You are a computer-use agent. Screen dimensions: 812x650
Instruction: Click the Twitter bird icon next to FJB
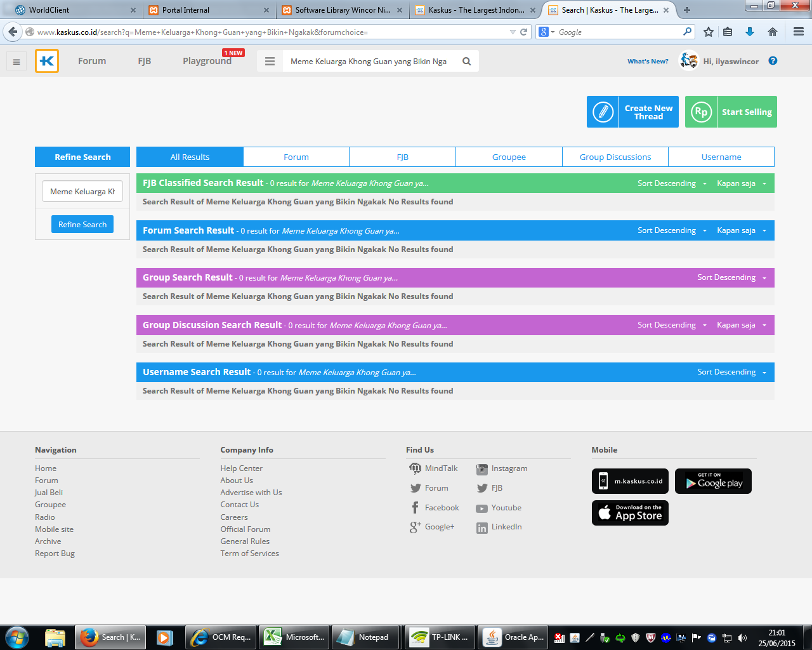482,488
